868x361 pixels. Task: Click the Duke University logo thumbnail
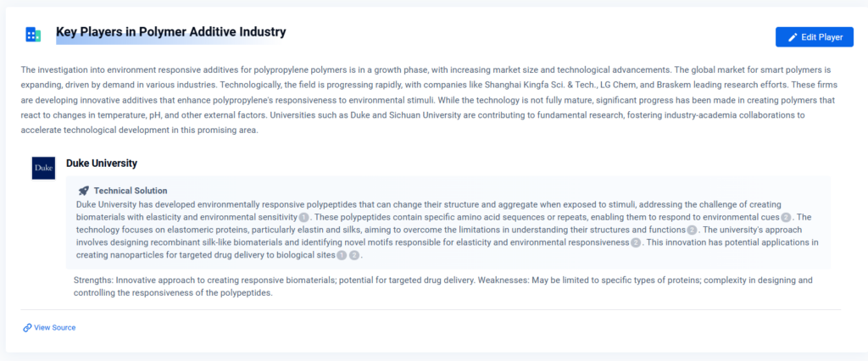click(x=43, y=169)
